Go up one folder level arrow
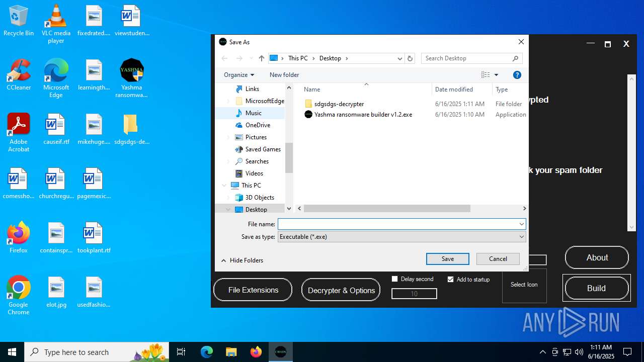The height and width of the screenshot is (362, 644). pyautogui.click(x=261, y=58)
